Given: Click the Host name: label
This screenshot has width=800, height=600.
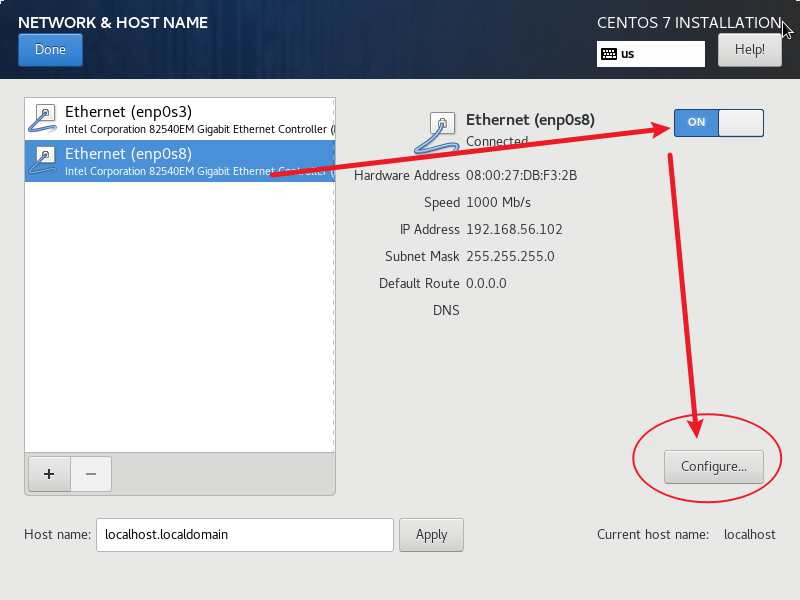Looking at the screenshot, I should tap(57, 535).
